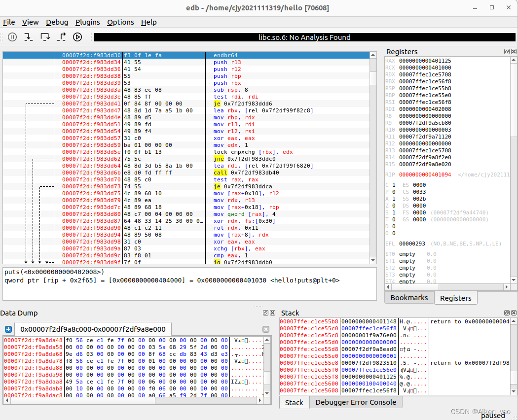Click the address 00007f2d:f983dd64
This screenshot has height=420, width=518.
[91, 166]
